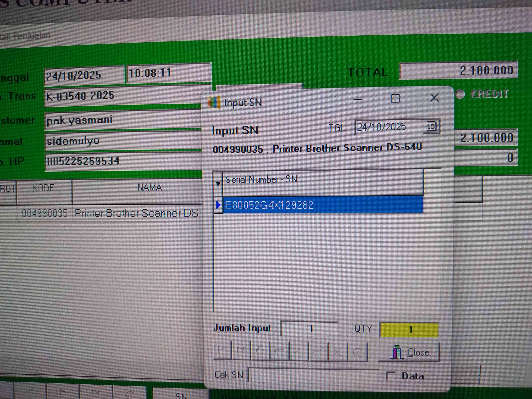Click the last-record navigator icon in Input SN
The height and width of the screenshot is (399, 532).
pyautogui.click(x=241, y=351)
